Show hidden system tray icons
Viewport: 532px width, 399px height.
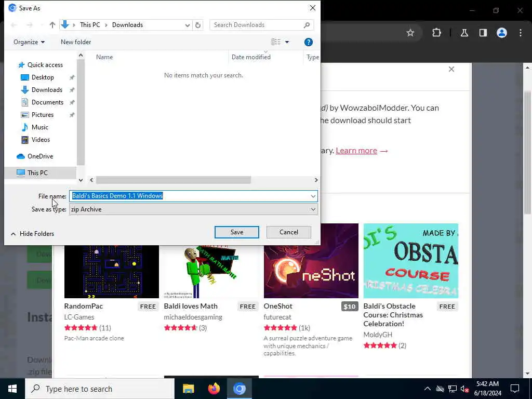428,389
